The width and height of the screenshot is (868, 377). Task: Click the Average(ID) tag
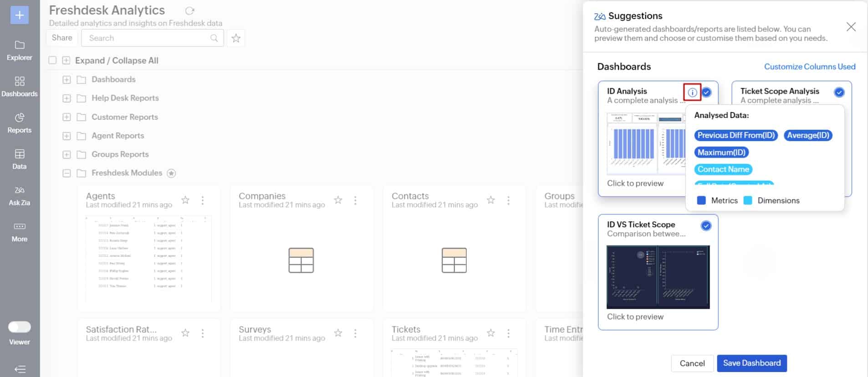coord(808,135)
